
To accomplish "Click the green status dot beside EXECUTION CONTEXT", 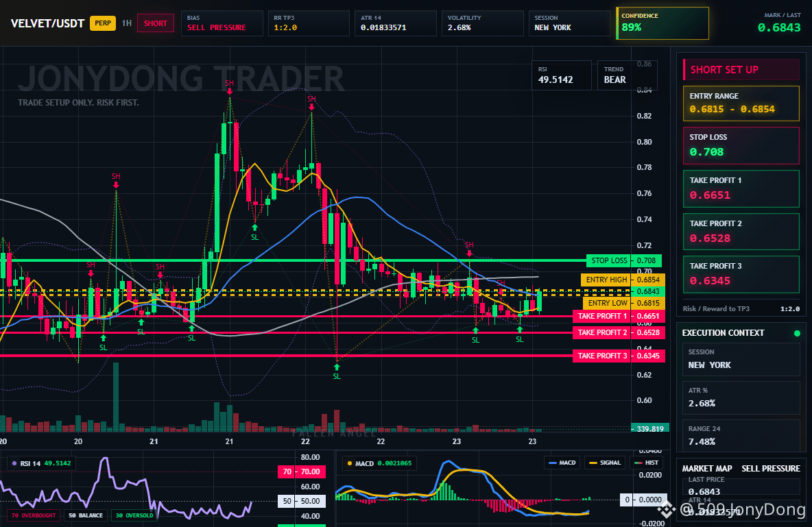I will pos(797,333).
